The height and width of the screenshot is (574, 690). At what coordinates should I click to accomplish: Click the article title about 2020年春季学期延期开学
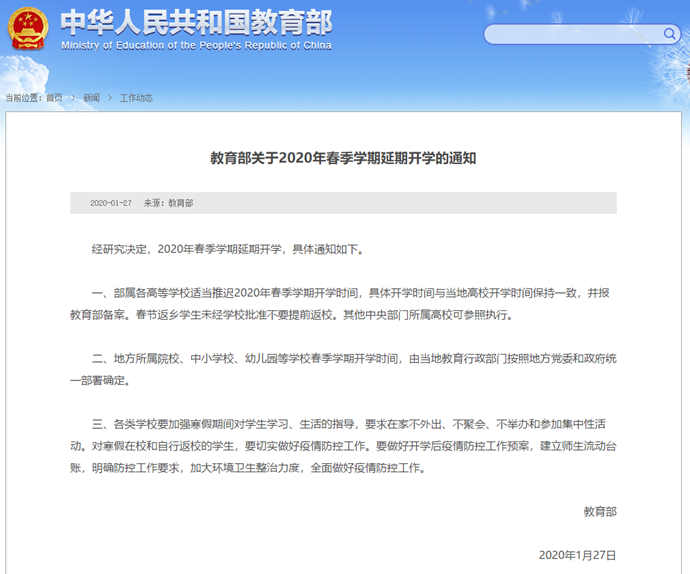pyautogui.click(x=343, y=158)
